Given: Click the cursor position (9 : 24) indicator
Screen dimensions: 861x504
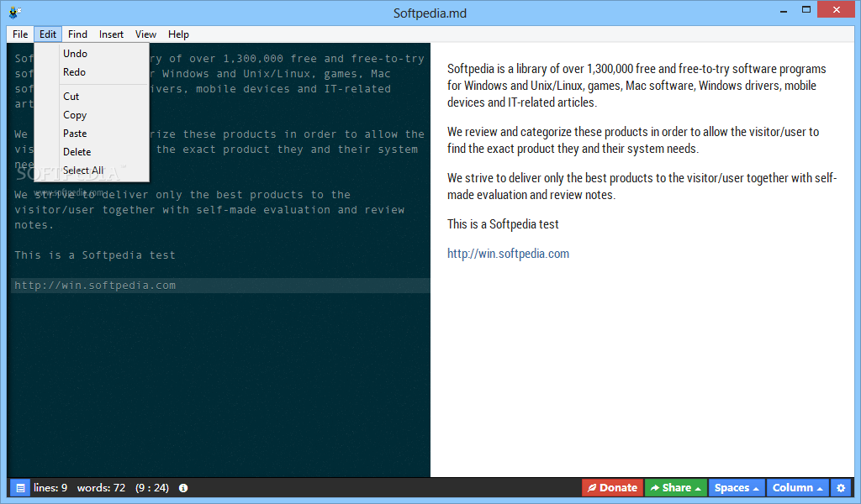Looking at the screenshot, I should pos(152,487).
